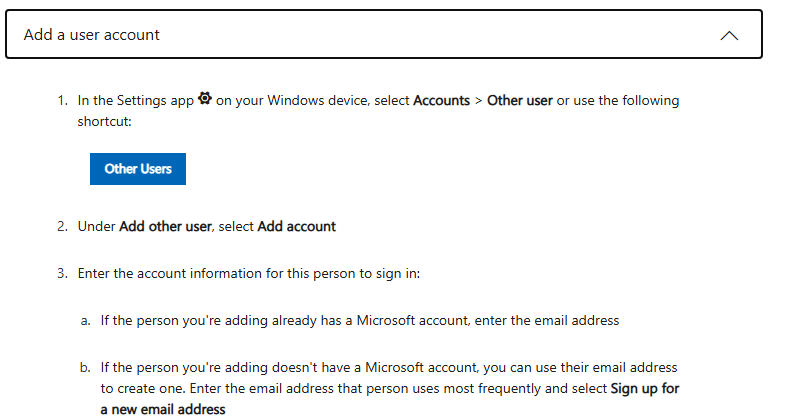Click the bold Add account text
This screenshot has height=419, width=799.
click(297, 226)
